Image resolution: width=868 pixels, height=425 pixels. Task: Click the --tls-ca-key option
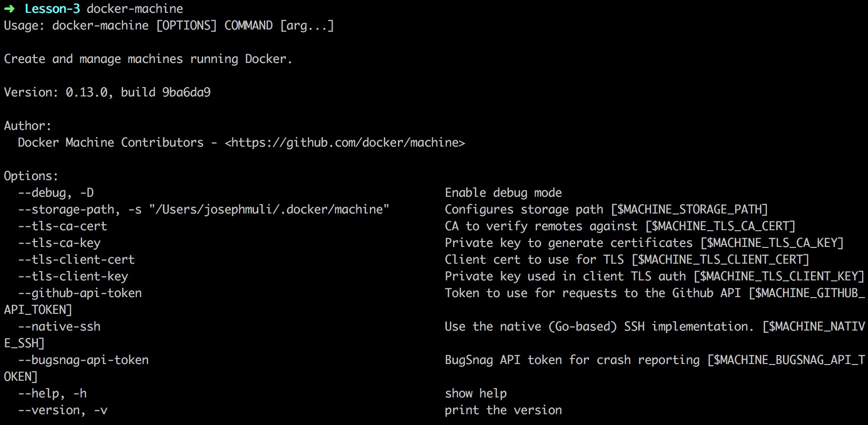coord(59,243)
